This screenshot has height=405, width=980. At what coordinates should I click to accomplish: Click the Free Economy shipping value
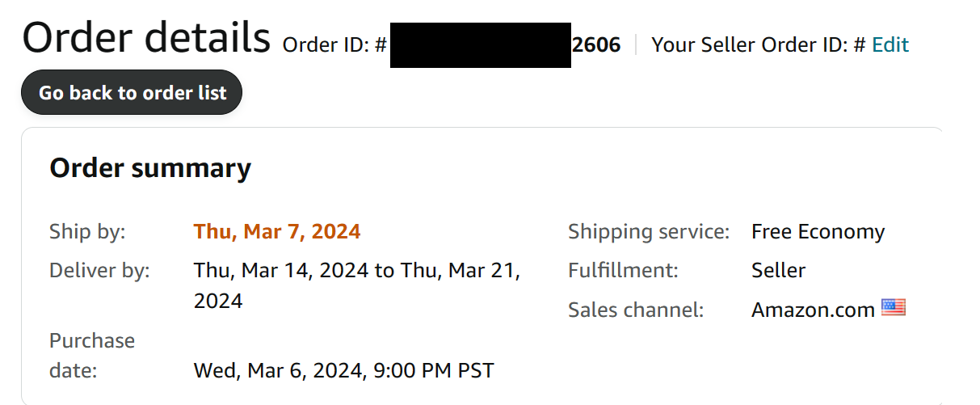click(818, 232)
